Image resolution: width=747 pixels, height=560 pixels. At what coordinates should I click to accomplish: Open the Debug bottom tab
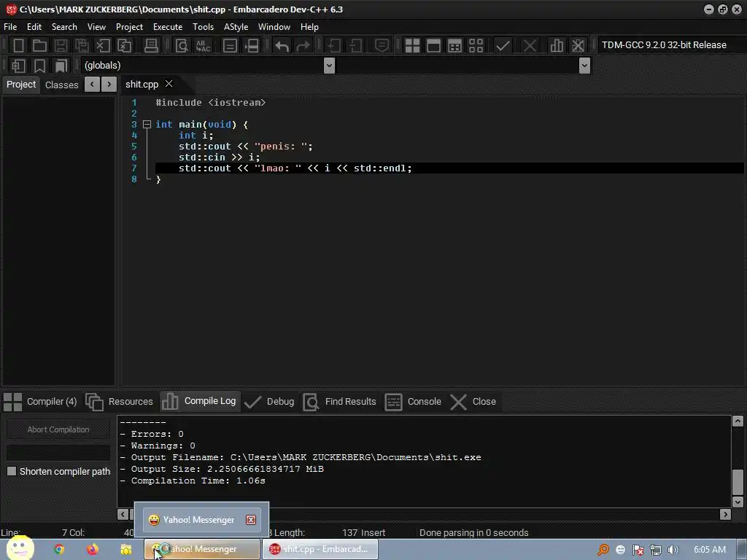(x=270, y=402)
